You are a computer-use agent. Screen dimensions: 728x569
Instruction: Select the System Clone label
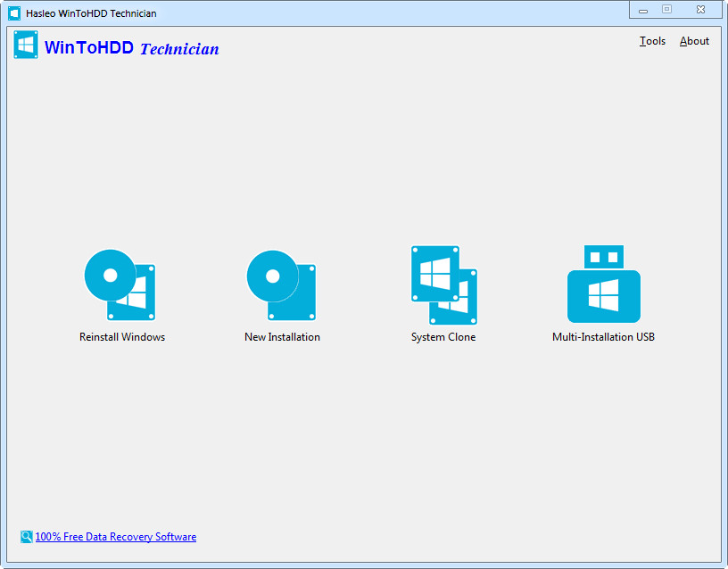click(x=443, y=337)
